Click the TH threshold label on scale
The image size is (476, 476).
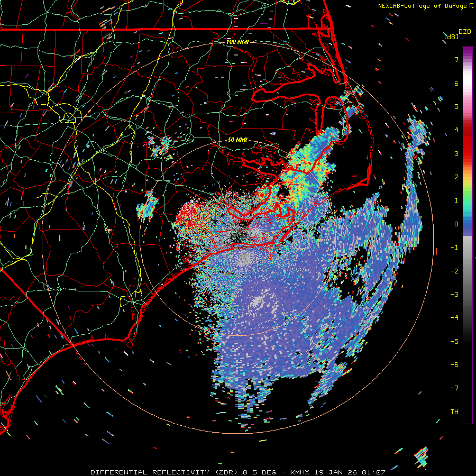(454, 412)
